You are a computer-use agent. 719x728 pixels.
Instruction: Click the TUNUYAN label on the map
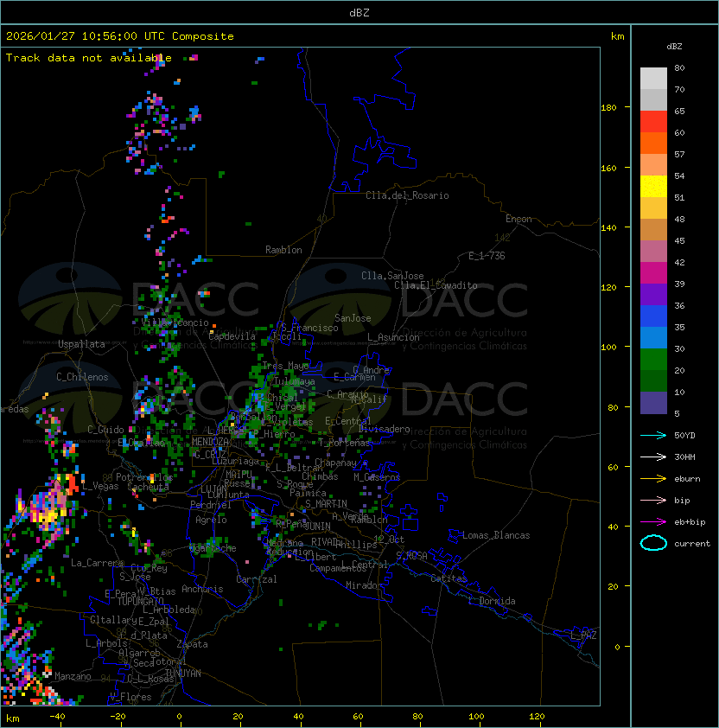tap(182, 673)
